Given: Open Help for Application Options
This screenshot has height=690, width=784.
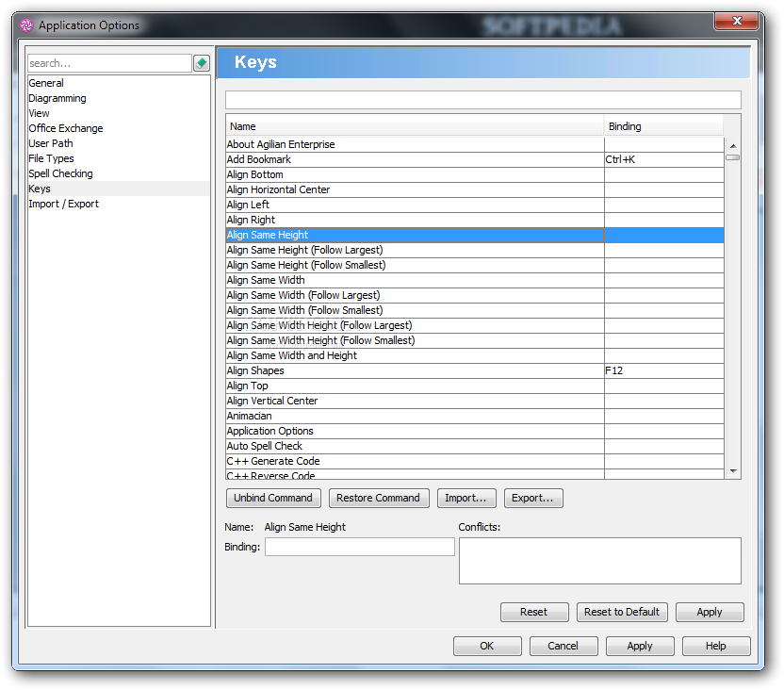Looking at the screenshot, I should click(716, 646).
